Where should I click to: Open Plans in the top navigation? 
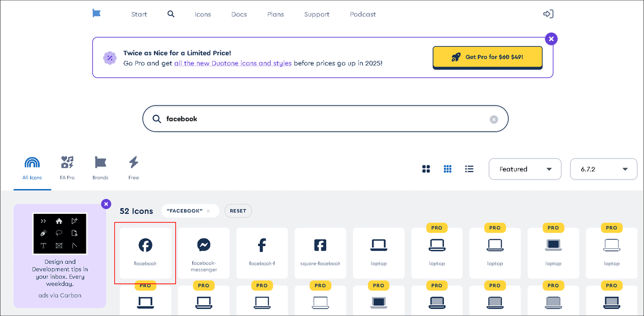point(276,15)
